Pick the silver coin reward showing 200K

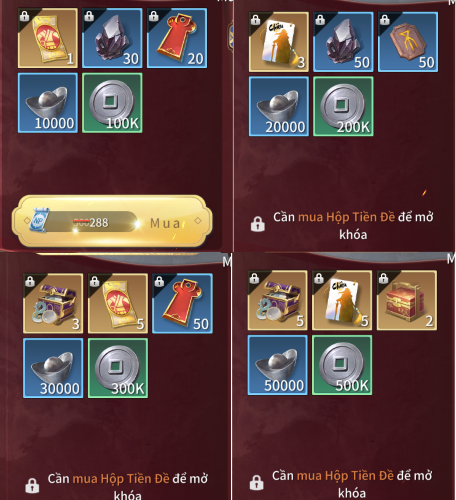pyautogui.click(x=343, y=107)
